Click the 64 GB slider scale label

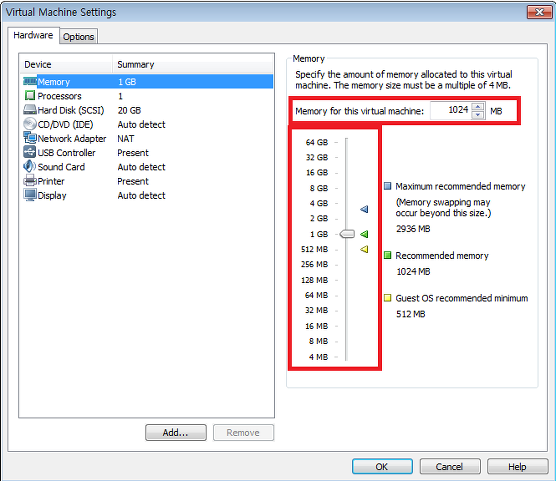[317, 142]
